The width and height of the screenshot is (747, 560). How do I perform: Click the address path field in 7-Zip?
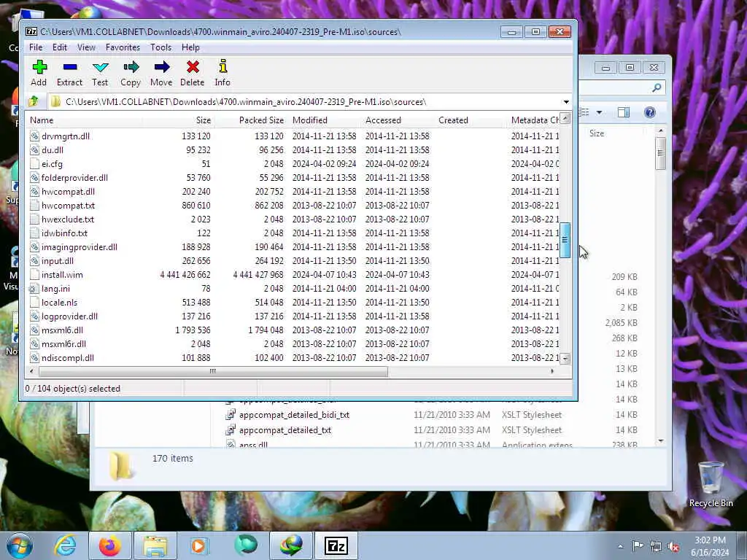click(305, 101)
